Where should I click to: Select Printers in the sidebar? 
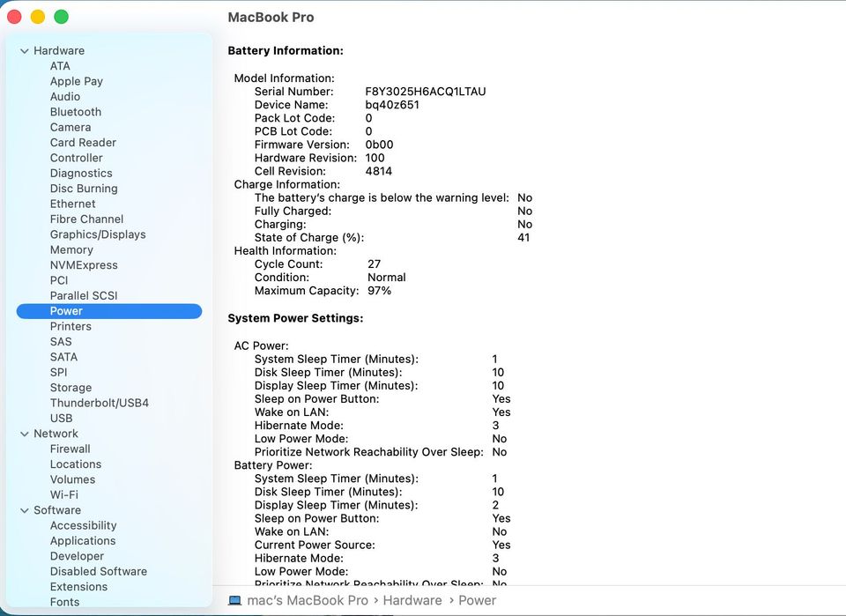tap(70, 326)
